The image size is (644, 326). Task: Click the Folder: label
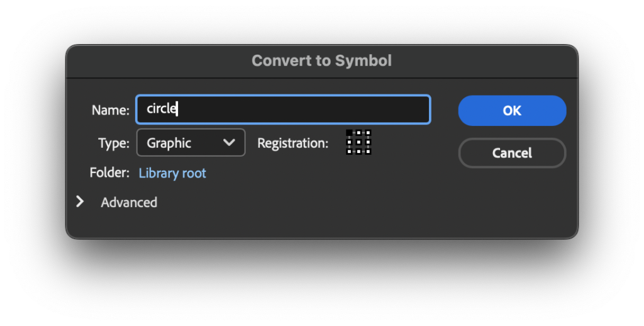pos(110,173)
